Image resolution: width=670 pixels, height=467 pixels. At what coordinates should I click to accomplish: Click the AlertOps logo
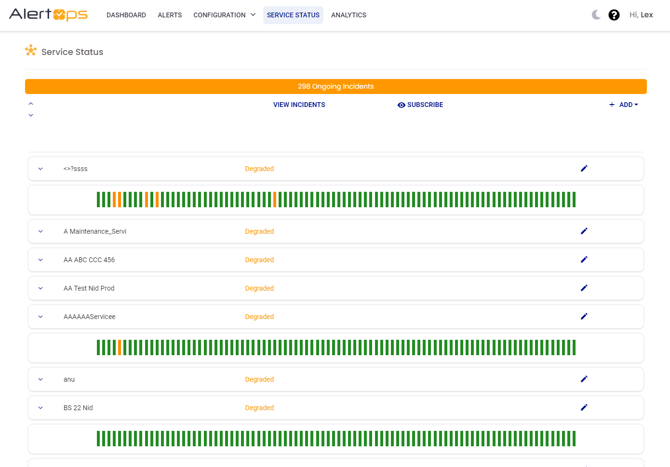pyautogui.click(x=48, y=14)
